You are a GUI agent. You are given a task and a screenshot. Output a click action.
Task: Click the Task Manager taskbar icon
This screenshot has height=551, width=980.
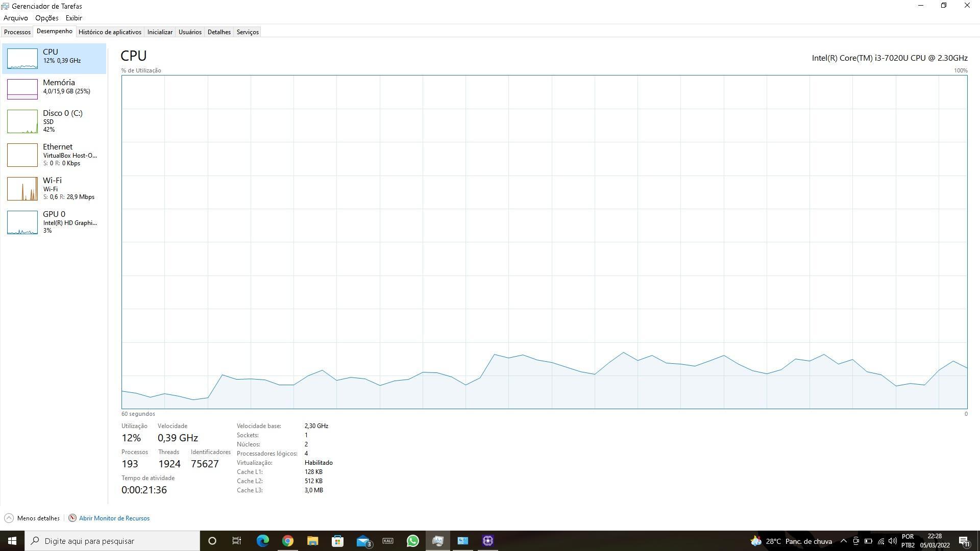[438, 541]
